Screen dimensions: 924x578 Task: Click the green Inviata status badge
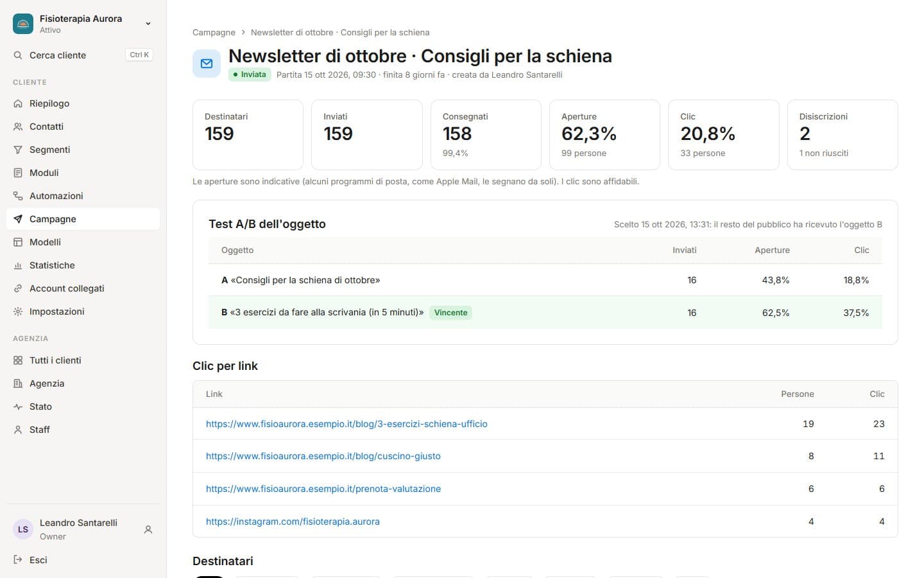[x=250, y=74]
